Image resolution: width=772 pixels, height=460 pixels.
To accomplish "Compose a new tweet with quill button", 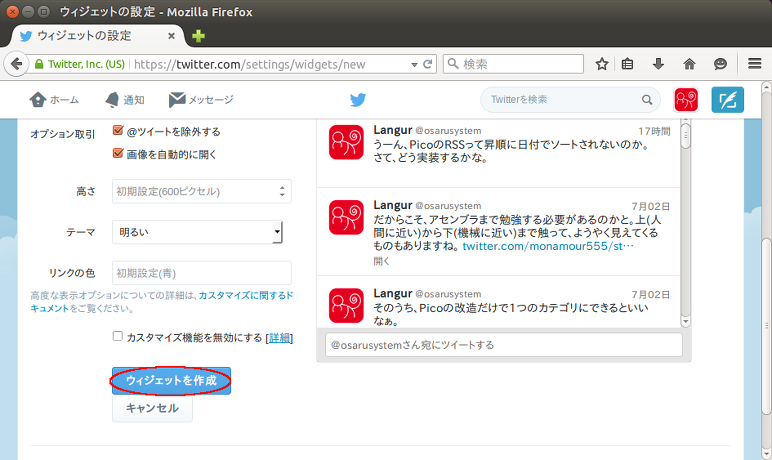I will coord(728,99).
